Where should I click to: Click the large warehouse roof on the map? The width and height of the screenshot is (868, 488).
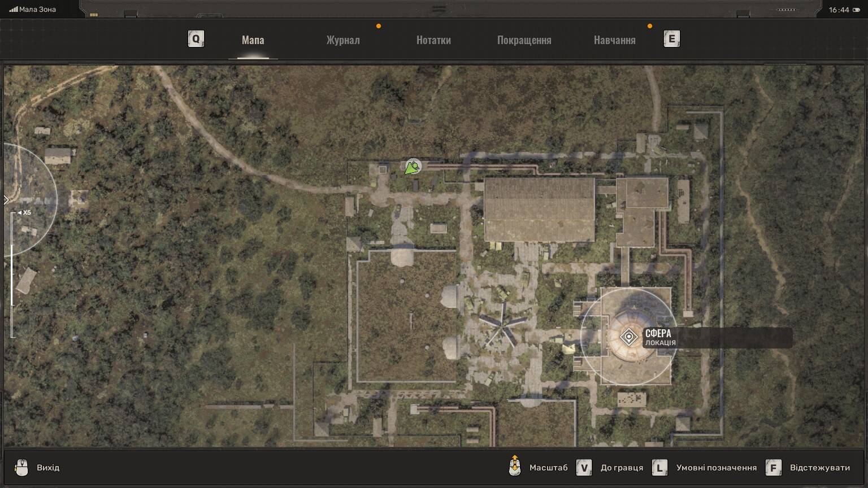540,210
